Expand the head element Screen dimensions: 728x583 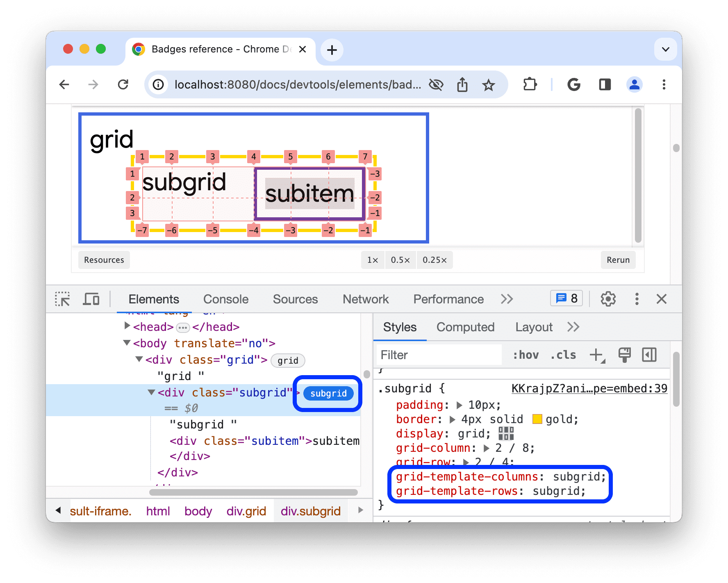coord(126,326)
